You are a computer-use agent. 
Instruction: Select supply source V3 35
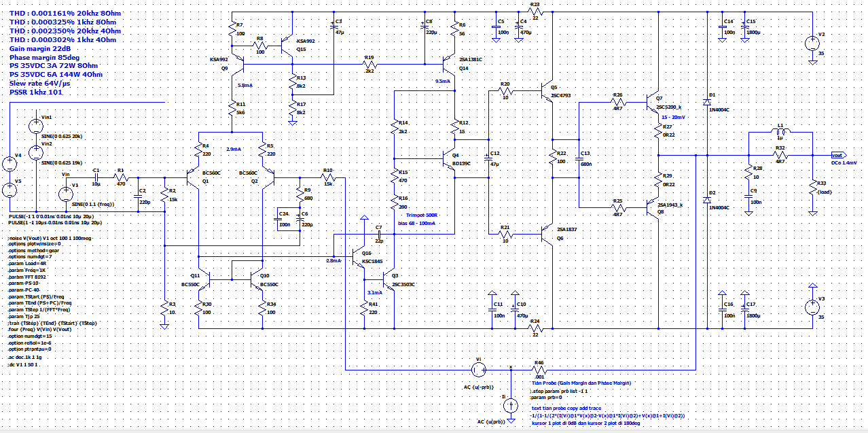812,307
